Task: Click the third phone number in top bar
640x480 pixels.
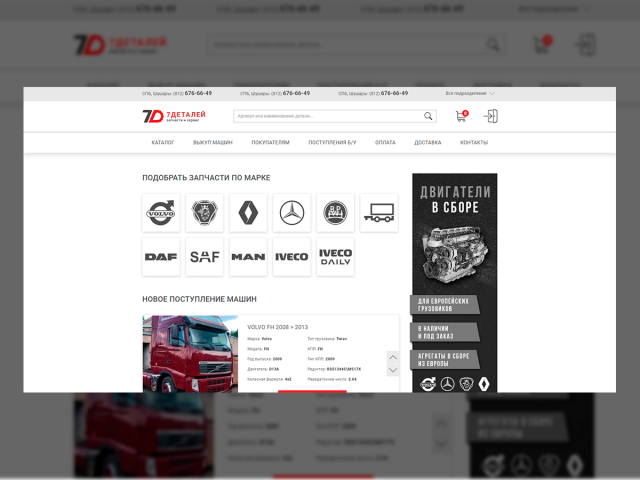Action: (394, 93)
